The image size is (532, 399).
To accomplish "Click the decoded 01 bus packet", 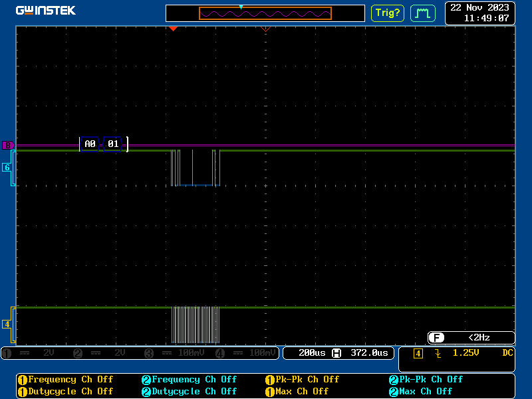I will [112, 144].
